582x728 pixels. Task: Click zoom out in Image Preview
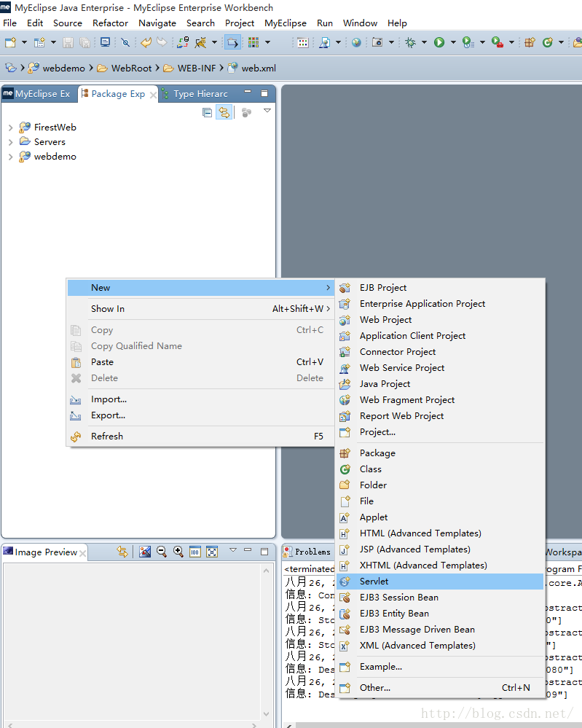[x=162, y=552]
